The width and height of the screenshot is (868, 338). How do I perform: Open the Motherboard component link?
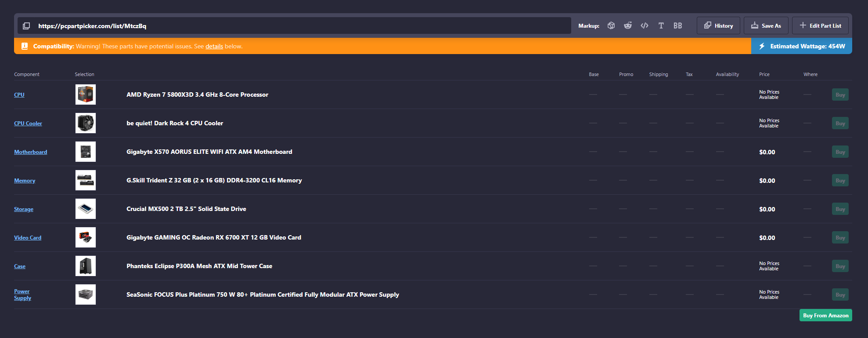[x=31, y=152]
